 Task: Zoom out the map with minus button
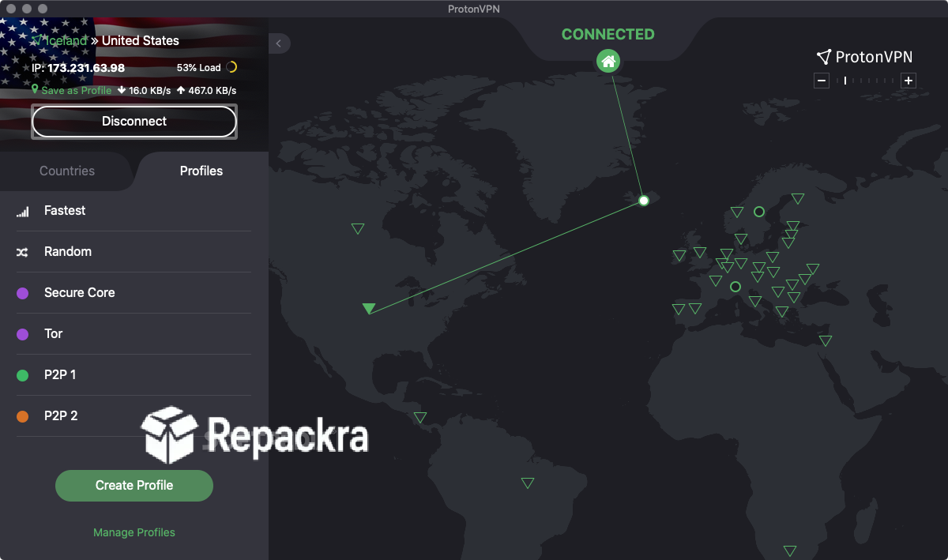[x=822, y=81]
